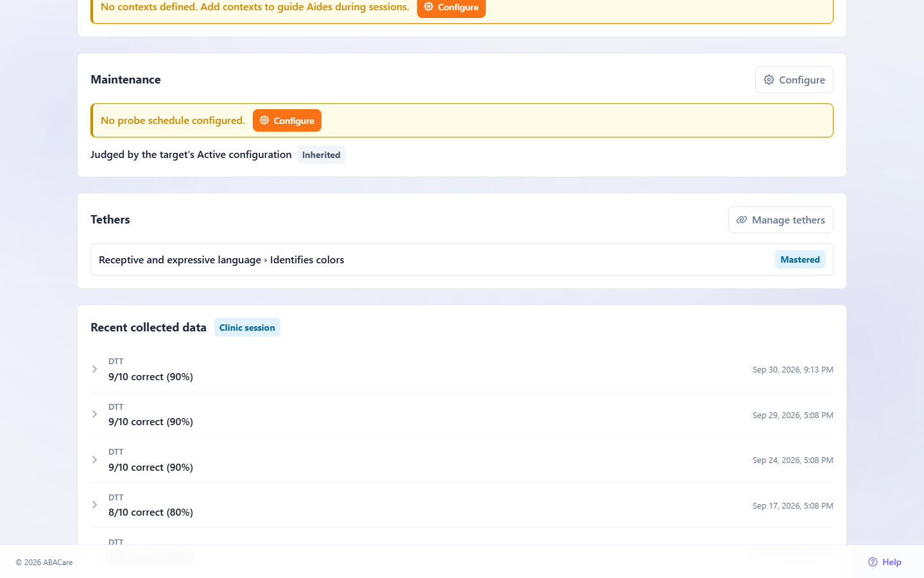Image resolution: width=924 pixels, height=578 pixels.
Task: Click the 'Sep 17, 2026, 5:08 PM' timestamp
Action: [793, 506]
